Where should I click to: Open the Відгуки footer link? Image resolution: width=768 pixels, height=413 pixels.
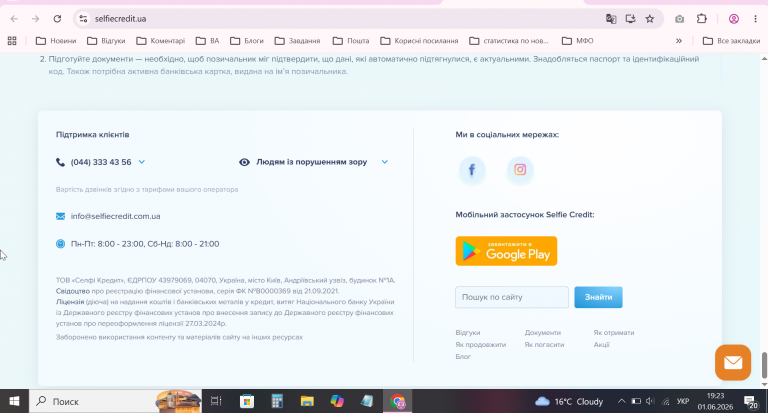point(468,333)
